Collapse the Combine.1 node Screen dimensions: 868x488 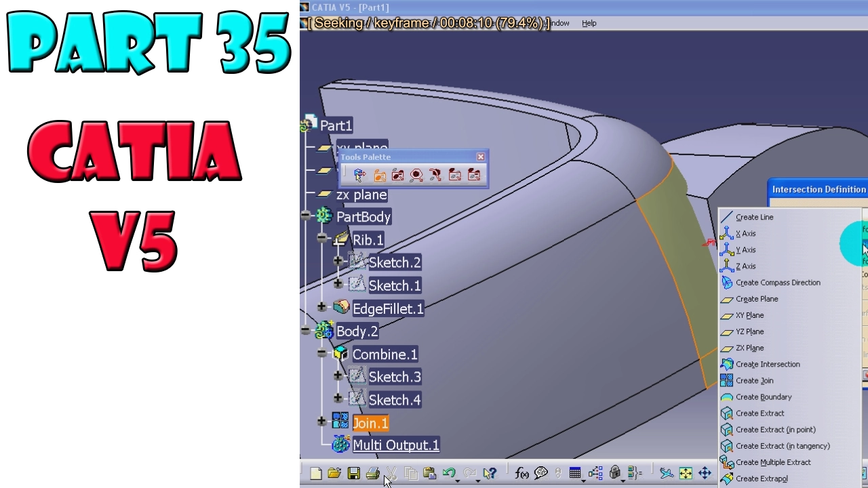(322, 353)
